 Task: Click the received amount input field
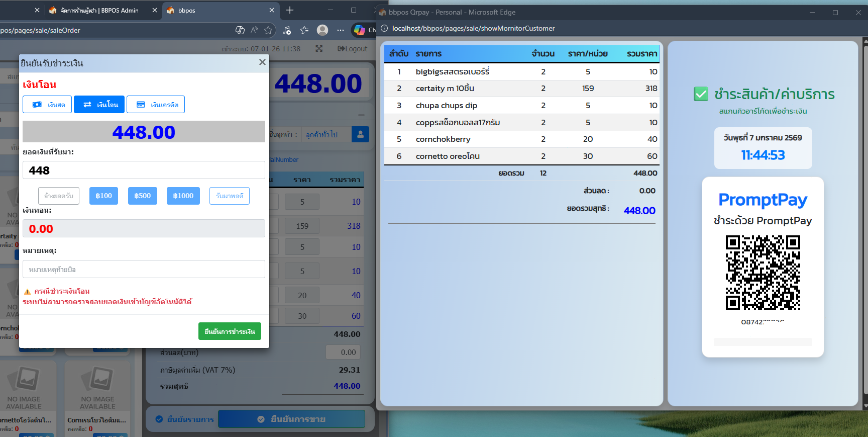144,170
